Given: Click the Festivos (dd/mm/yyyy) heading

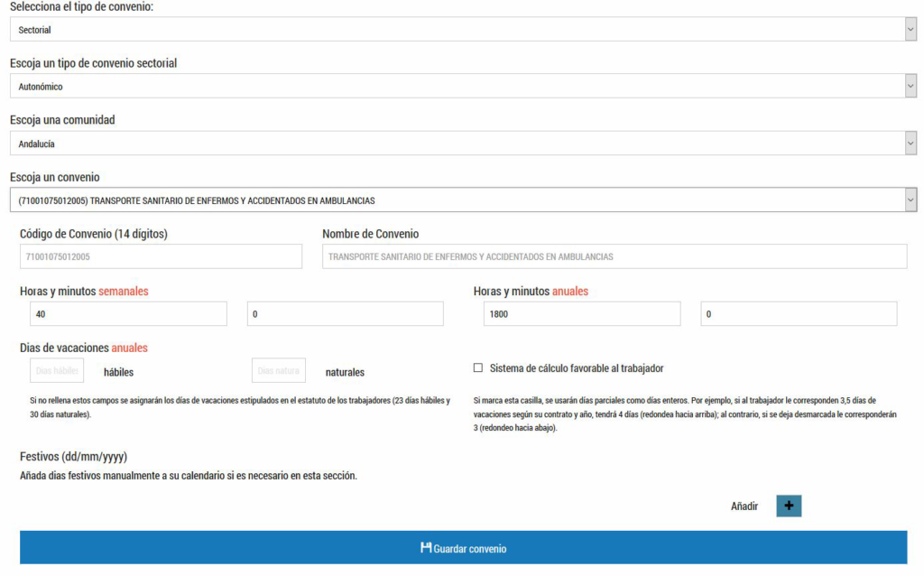Looking at the screenshot, I should tap(74, 456).
